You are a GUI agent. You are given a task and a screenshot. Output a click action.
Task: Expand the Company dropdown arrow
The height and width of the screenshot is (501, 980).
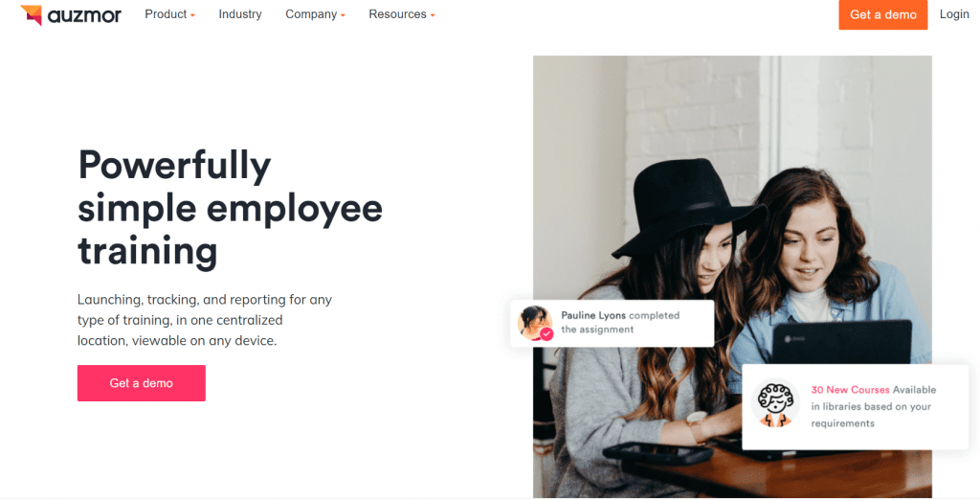tap(343, 15)
